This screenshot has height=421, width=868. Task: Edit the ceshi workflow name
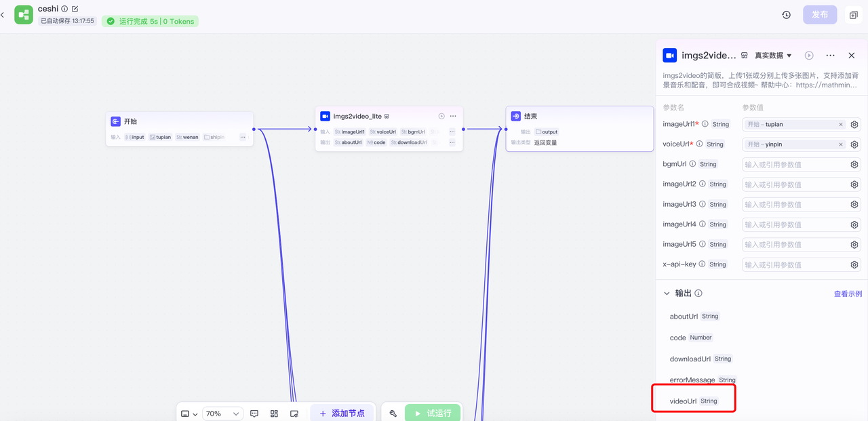coord(75,9)
